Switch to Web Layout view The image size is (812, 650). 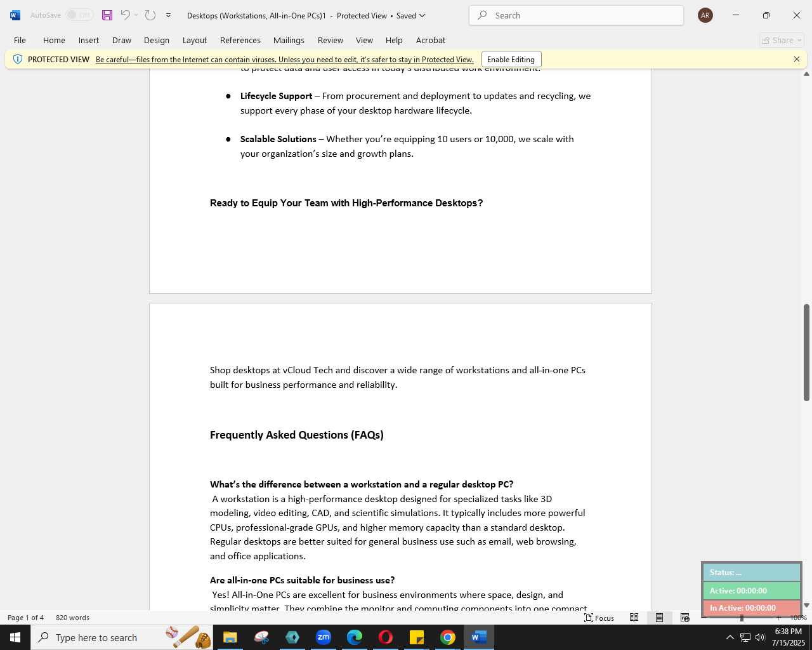tap(684, 618)
